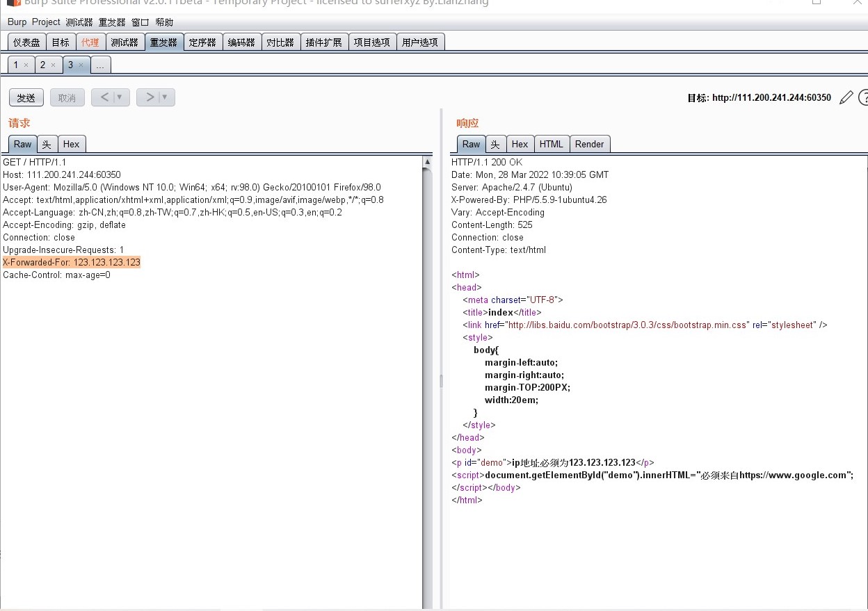Click the forward navigation arrow button
868x611 pixels.
(150, 97)
